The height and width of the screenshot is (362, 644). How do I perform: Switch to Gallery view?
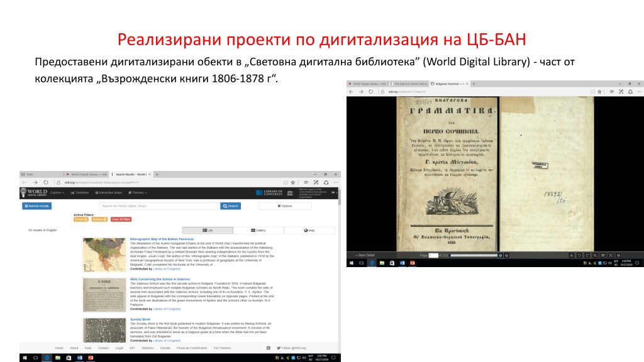[258, 230]
